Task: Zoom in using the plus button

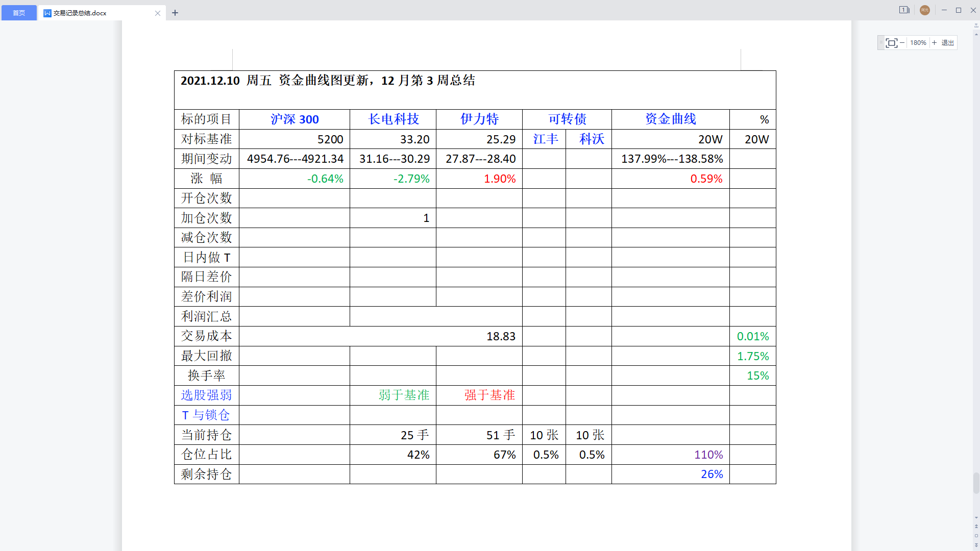Action: [935, 43]
